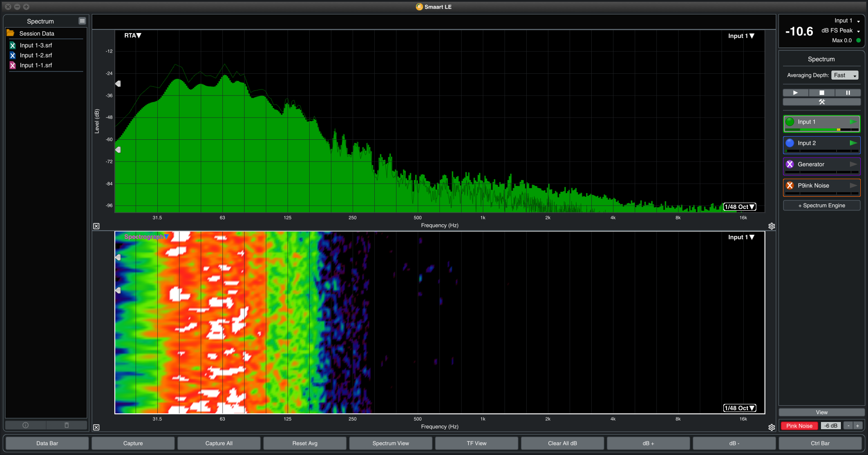The image size is (868, 455).
Task: Open the 1/48 Oct banding dropdown on RTA
Action: tap(740, 207)
